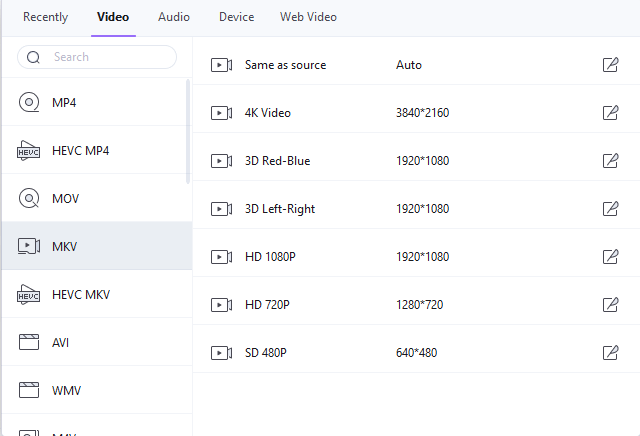
Task: Edit the SD 480P preset
Action: tap(610, 353)
